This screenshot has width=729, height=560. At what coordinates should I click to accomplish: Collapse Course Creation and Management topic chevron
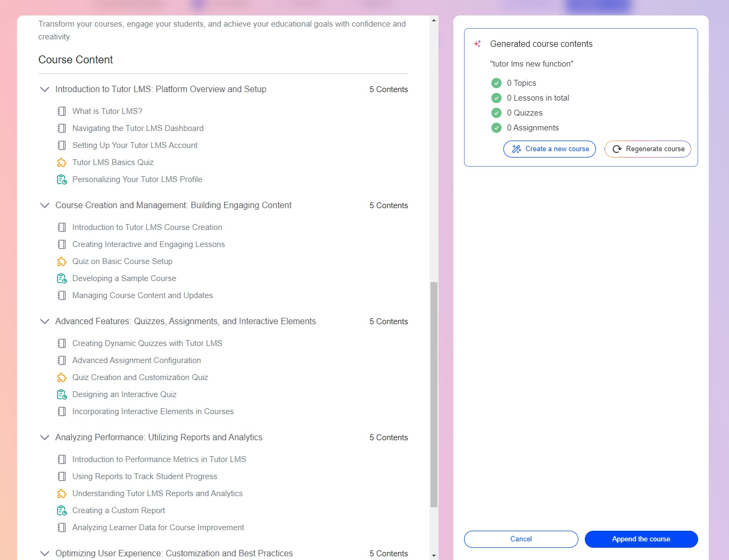[x=45, y=205]
